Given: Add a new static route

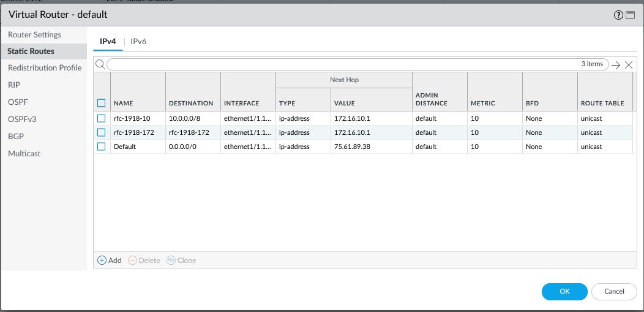Looking at the screenshot, I should [x=110, y=261].
